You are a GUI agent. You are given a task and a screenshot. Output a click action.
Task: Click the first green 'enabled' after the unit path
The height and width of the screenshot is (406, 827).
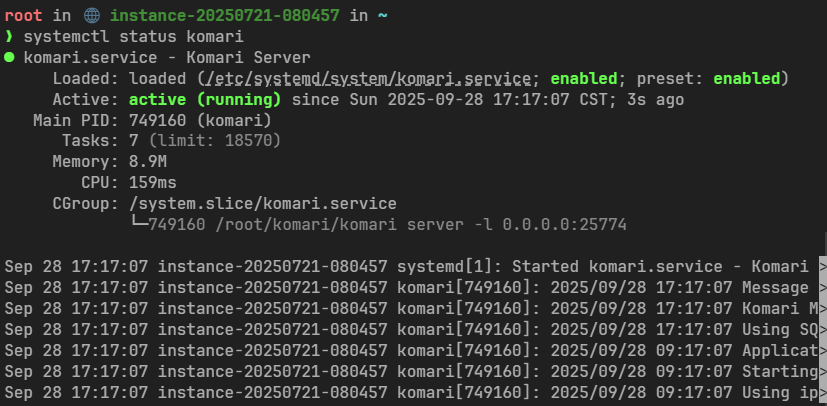[584, 78]
